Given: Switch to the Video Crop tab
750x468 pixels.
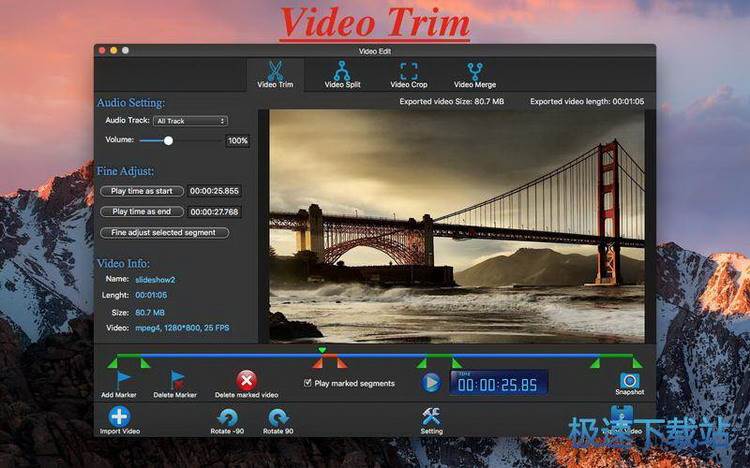Looking at the screenshot, I should pyautogui.click(x=409, y=75).
